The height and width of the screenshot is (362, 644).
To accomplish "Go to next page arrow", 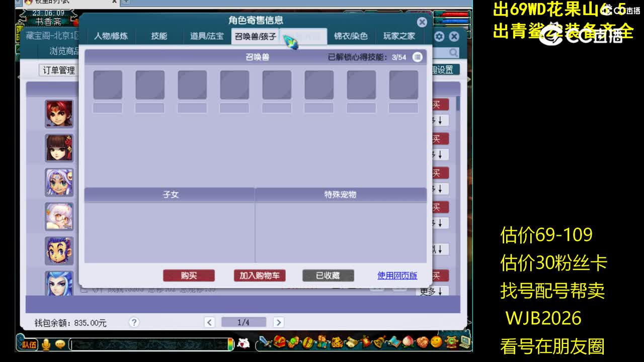I will pos(278,322).
